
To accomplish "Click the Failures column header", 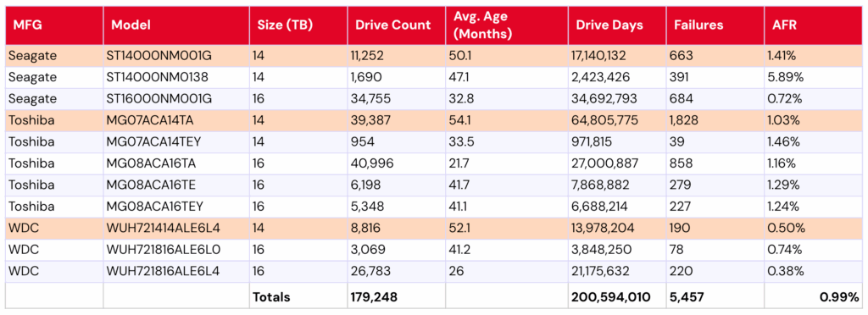I will coord(715,25).
